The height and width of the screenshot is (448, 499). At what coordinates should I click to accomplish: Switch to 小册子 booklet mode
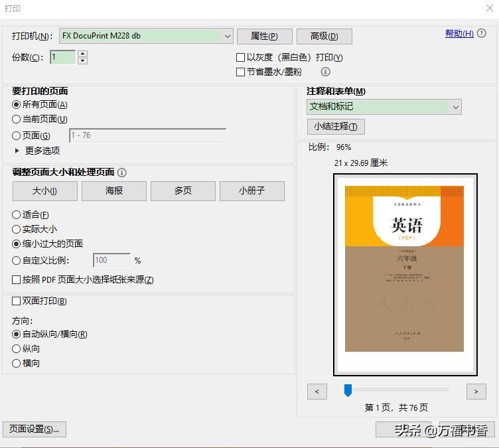point(252,191)
